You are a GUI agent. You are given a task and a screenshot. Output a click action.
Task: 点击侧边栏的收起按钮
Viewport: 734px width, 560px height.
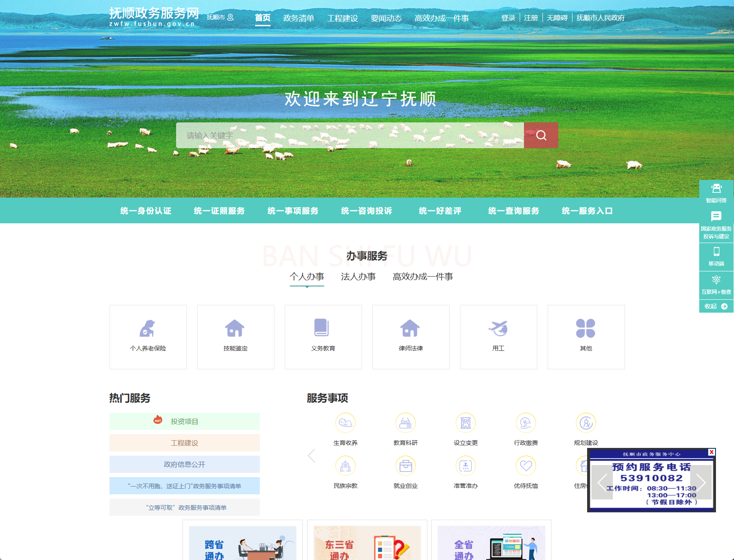(716, 306)
